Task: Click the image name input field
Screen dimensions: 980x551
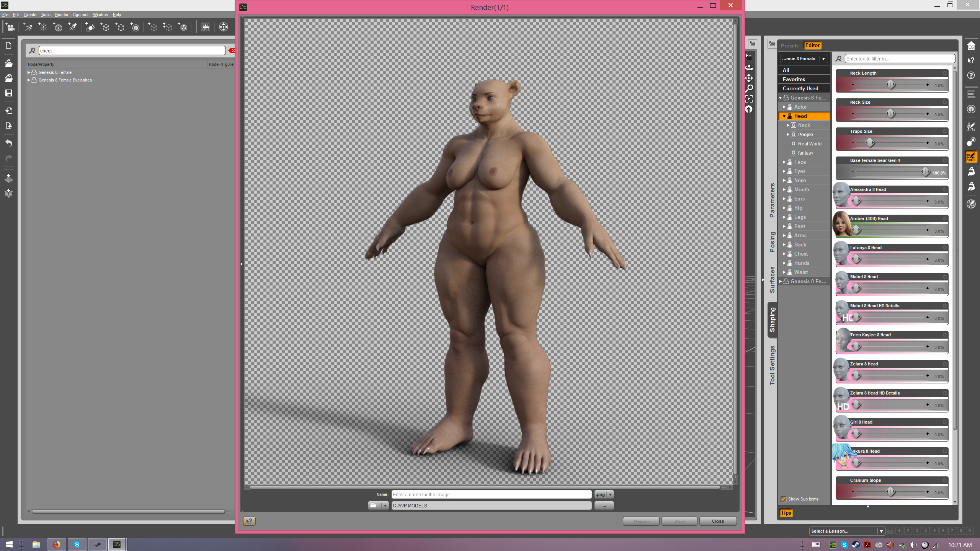Action: click(x=491, y=494)
